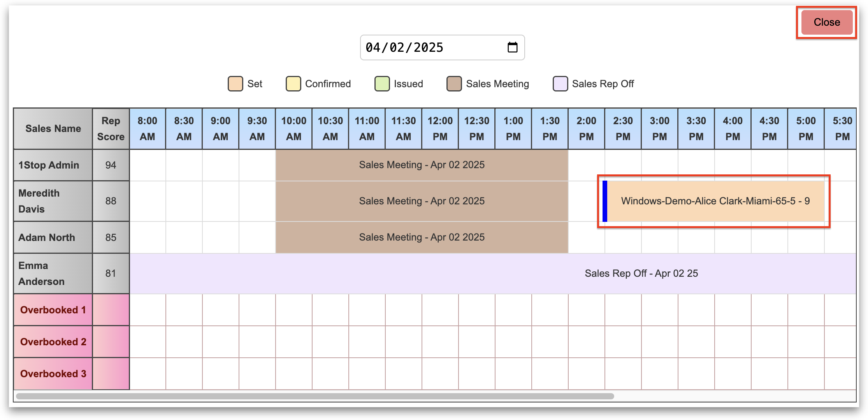Click the 04/02/2025 date input field

point(428,47)
